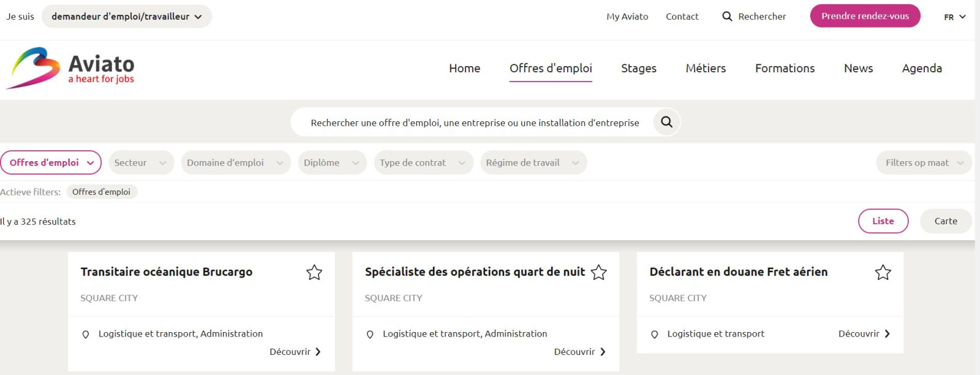Click the 'a heart for jobs' tagline

pyautogui.click(x=101, y=79)
